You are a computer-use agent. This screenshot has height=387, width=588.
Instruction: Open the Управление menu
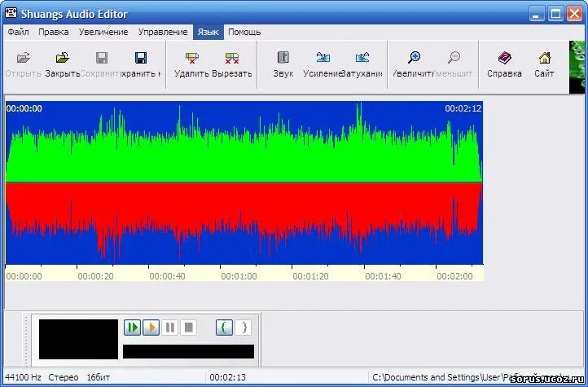click(163, 33)
